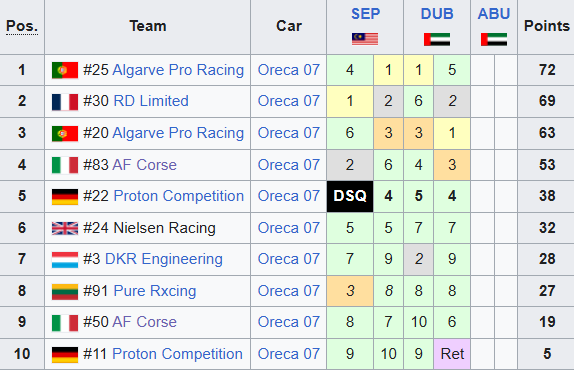The image size is (574, 377).
Task: Click the Germany flag next to #22
Action: 65,197
